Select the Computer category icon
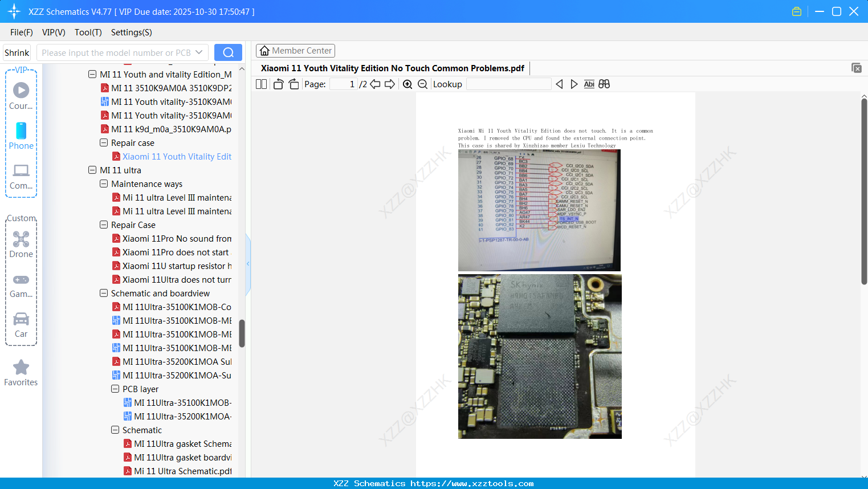 point(21,176)
